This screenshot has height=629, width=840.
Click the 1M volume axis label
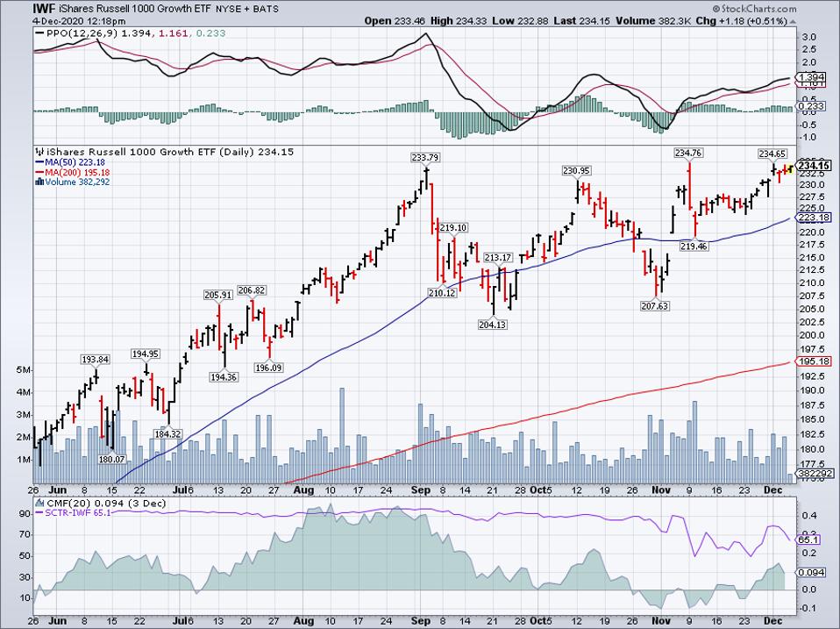coord(25,459)
